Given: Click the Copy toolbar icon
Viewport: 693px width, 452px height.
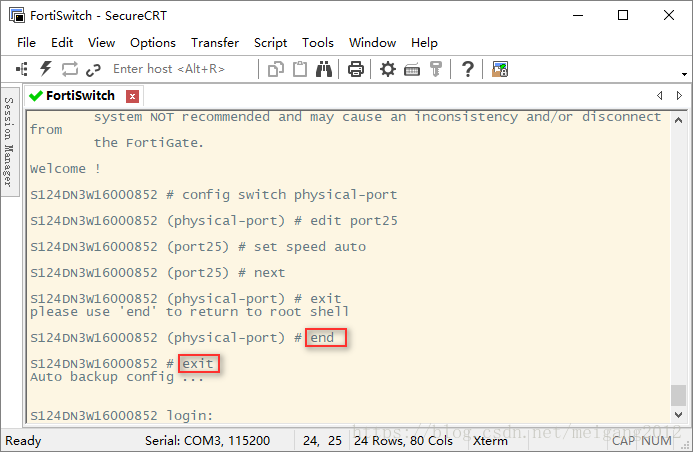Looking at the screenshot, I should [x=276, y=69].
